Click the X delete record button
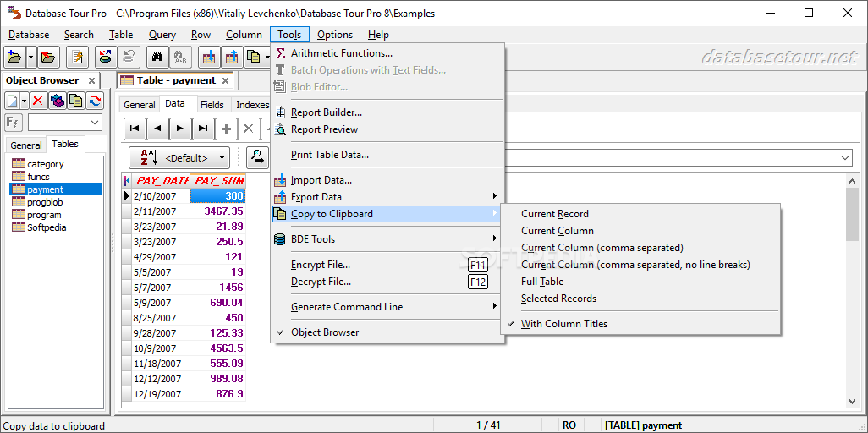The height and width of the screenshot is (433, 868). point(249,129)
